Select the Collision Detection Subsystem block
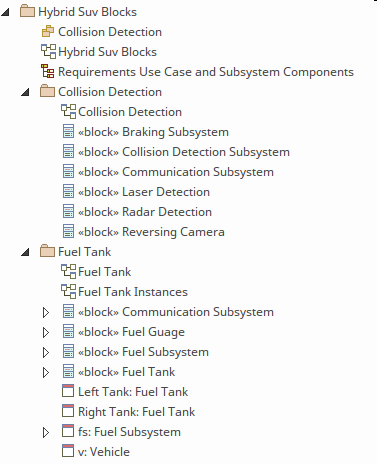The image size is (377, 464). (x=184, y=152)
